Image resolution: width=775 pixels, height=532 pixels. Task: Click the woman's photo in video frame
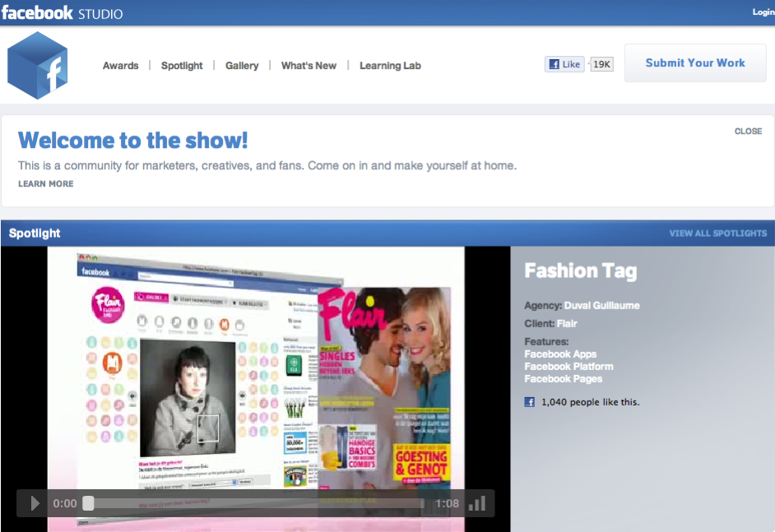[x=188, y=398]
